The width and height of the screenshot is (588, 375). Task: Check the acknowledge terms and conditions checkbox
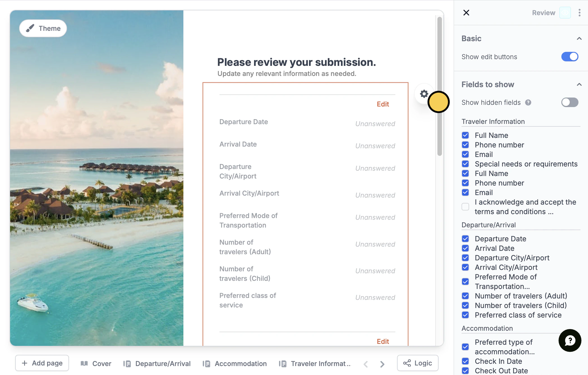[465, 207]
